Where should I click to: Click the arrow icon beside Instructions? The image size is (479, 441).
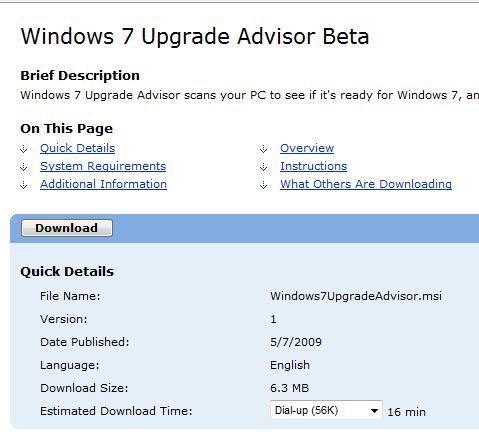pyautogui.click(x=264, y=167)
